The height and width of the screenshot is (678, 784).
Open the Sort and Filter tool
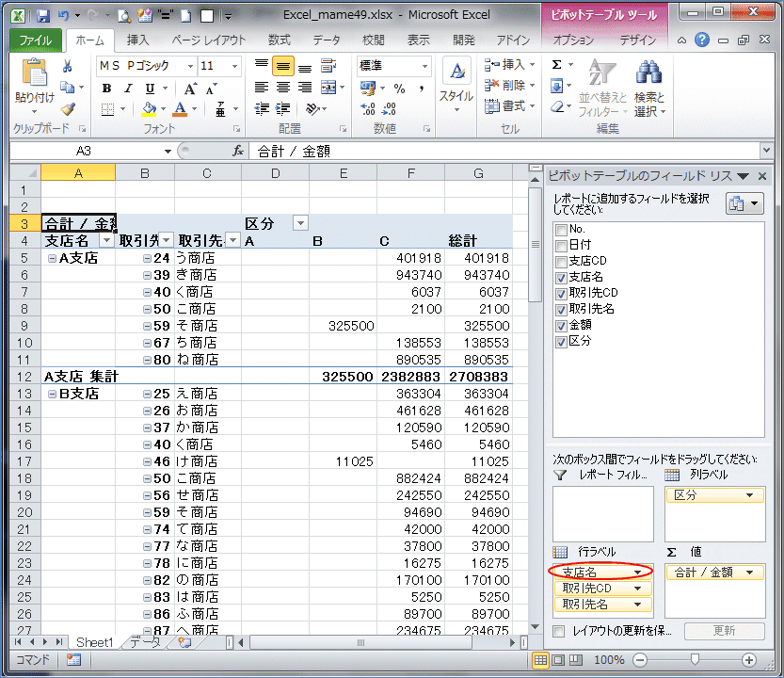pos(600,89)
